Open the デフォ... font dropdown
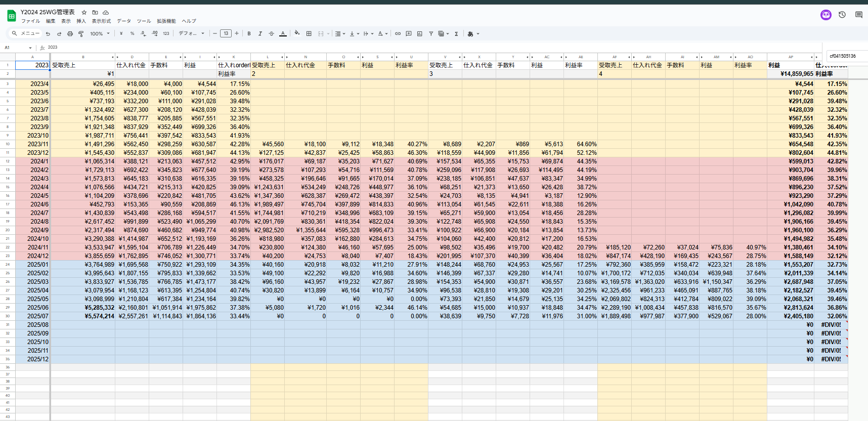The image size is (868, 421). click(x=191, y=34)
